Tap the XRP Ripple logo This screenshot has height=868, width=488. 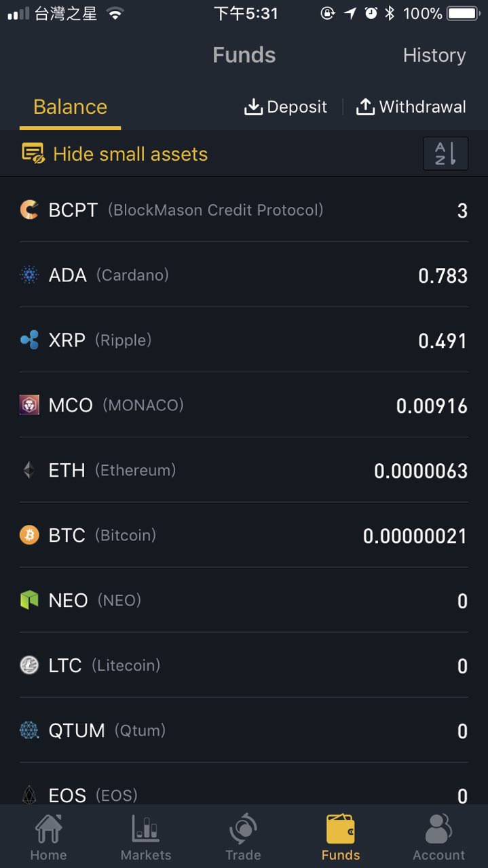coord(29,340)
